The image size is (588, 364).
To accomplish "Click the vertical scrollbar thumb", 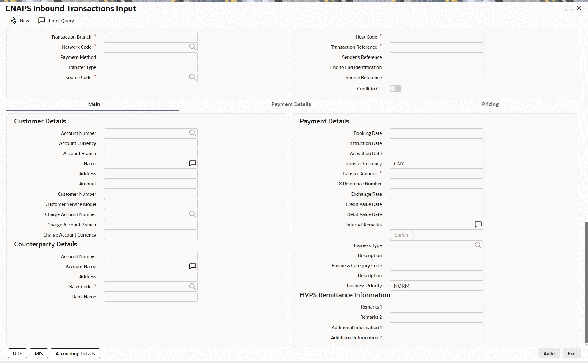I will 586,282.
